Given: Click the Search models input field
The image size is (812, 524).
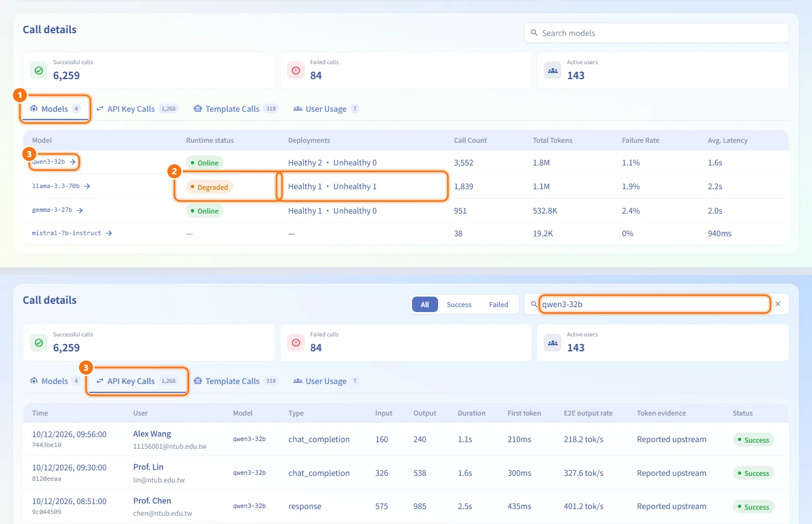Looking at the screenshot, I should pyautogui.click(x=656, y=33).
